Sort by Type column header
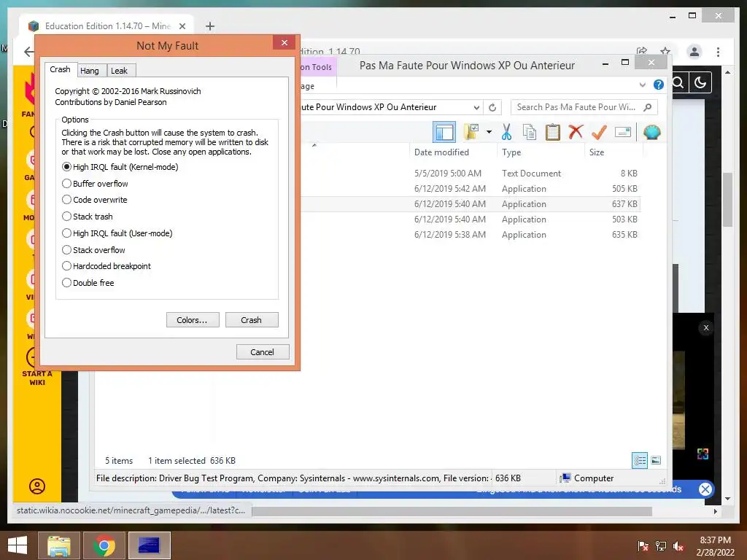The width and height of the screenshot is (747, 560). pos(541,152)
